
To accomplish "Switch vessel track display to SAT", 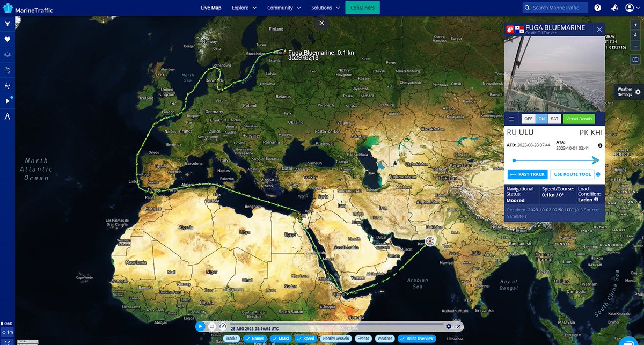I will point(554,119).
